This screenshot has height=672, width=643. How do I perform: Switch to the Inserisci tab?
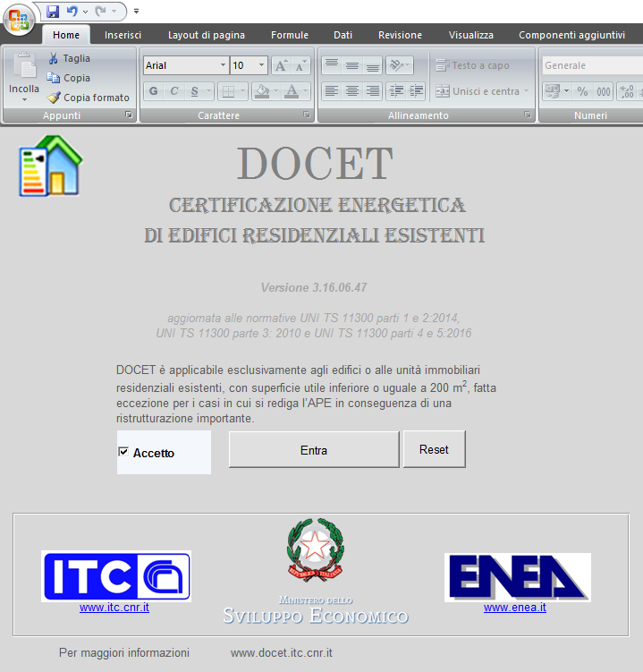point(123,35)
